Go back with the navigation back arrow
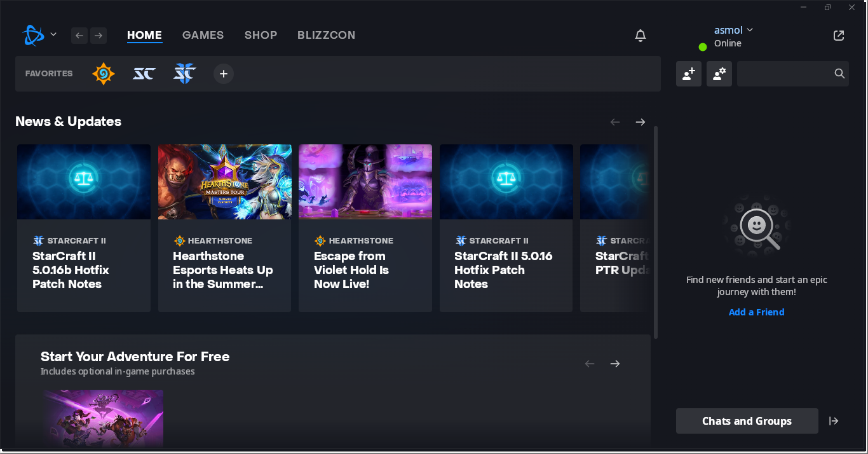868x454 pixels. (x=79, y=36)
